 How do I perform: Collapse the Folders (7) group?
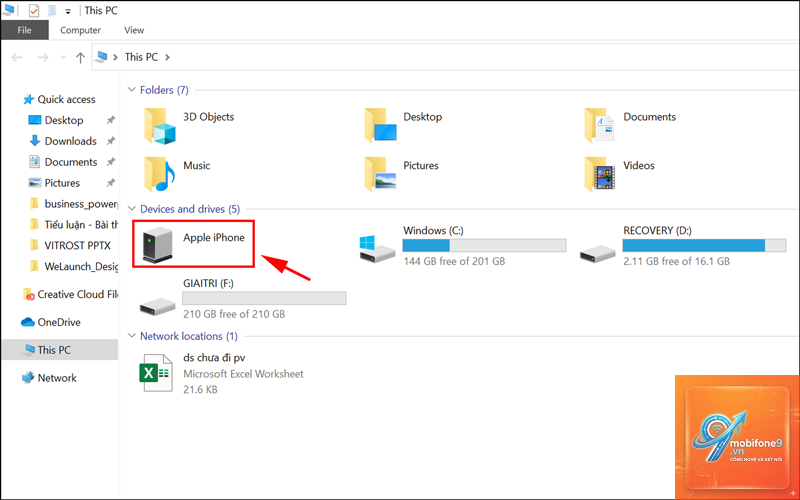[x=132, y=90]
